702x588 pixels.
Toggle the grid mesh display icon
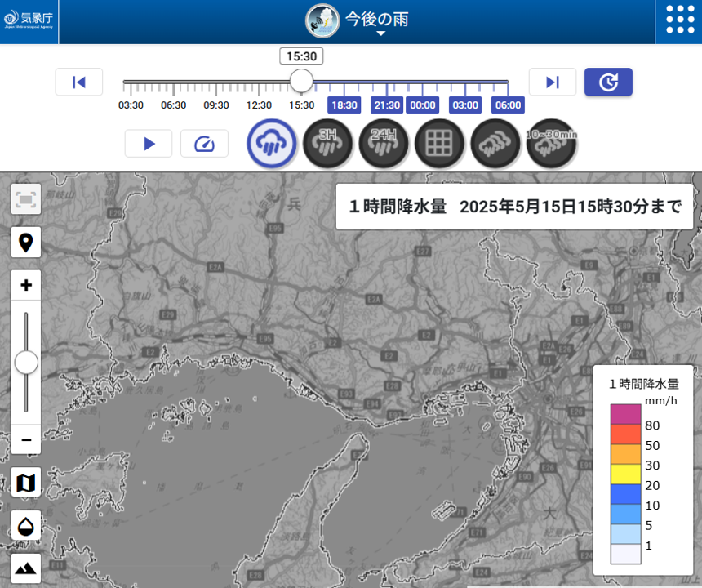coord(439,144)
